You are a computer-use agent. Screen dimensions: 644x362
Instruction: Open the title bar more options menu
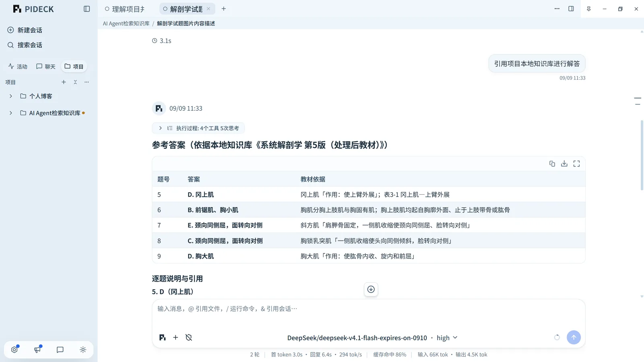[x=557, y=9]
